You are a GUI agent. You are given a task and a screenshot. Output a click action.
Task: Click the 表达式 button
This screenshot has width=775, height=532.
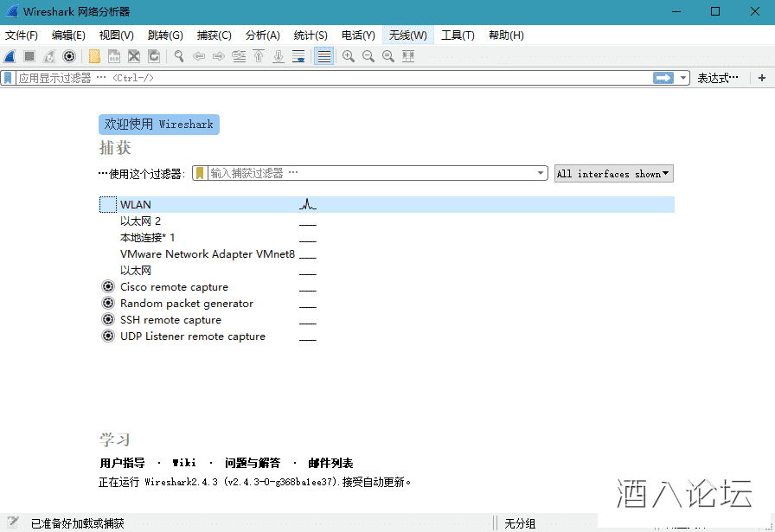click(718, 78)
